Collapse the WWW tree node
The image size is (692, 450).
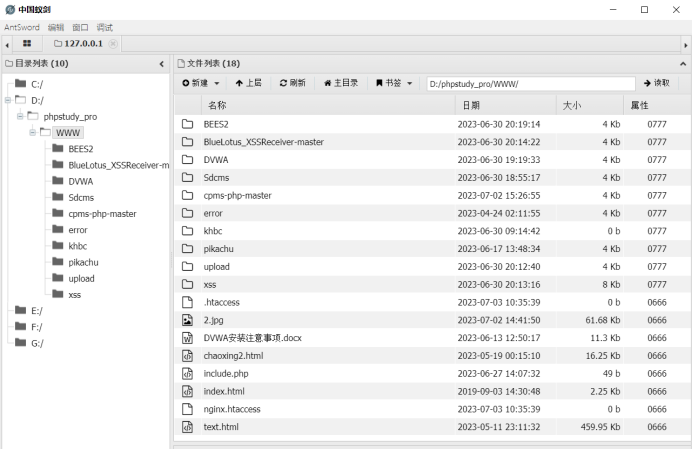tap(33, 132)
